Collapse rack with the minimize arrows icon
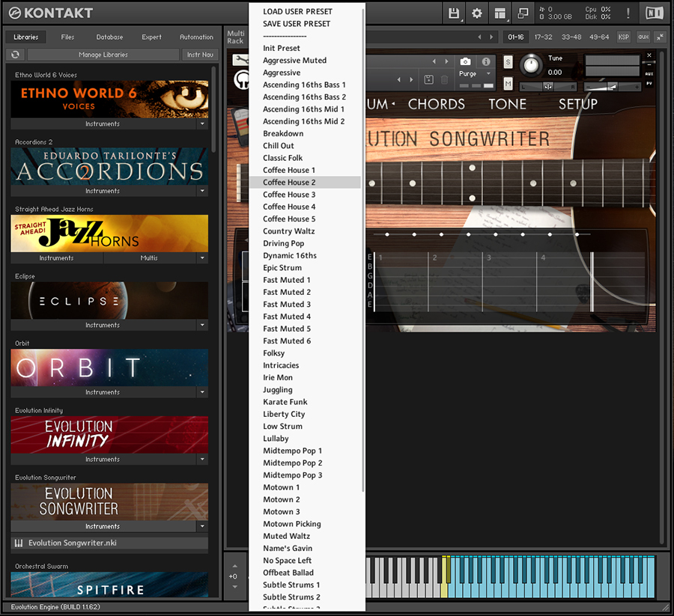The width and height of the screenshot is (674, 616). click(660, 37)
